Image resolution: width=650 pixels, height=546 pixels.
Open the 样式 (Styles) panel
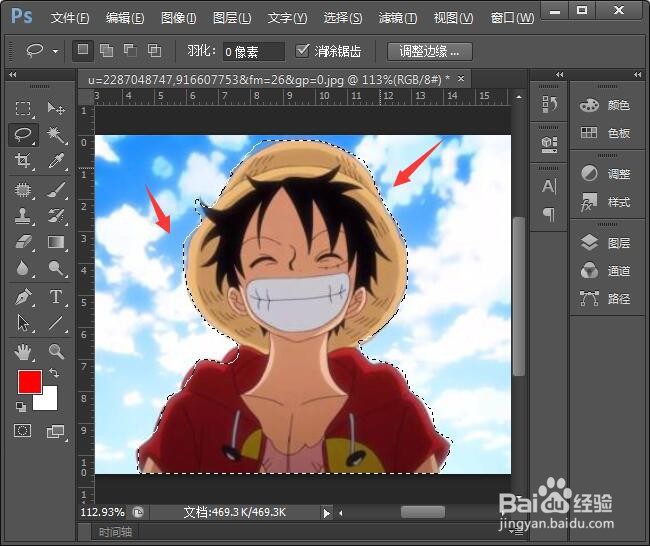point(605,202)
